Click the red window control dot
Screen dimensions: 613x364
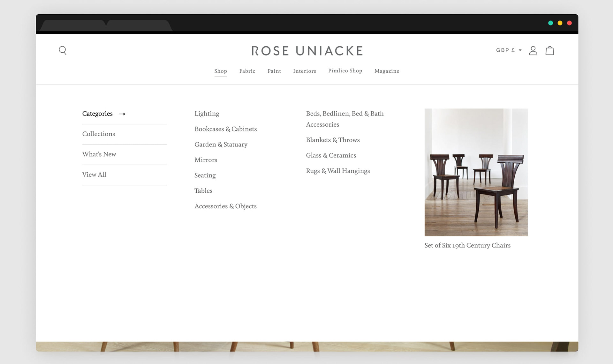click(x=569, y=23)
